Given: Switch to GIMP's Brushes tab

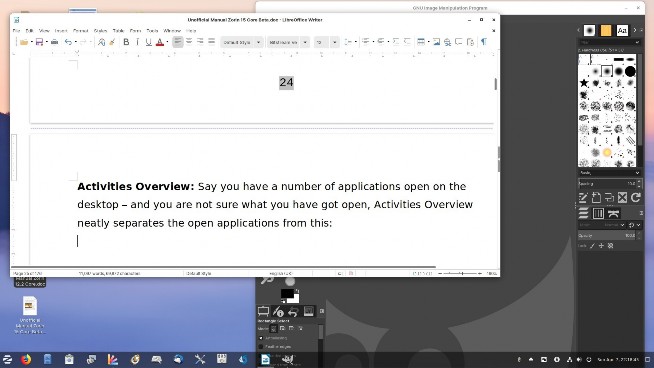Looking at the screenshot, I should 589,30.
